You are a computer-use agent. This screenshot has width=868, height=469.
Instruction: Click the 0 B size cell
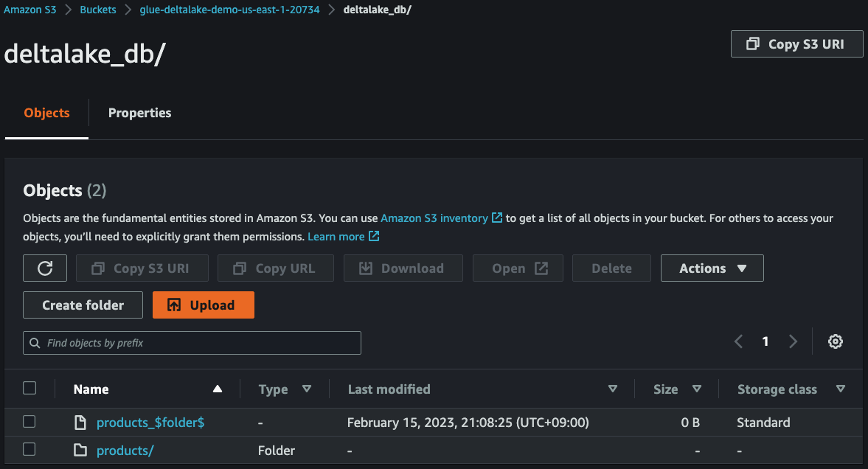click(690, 423)
